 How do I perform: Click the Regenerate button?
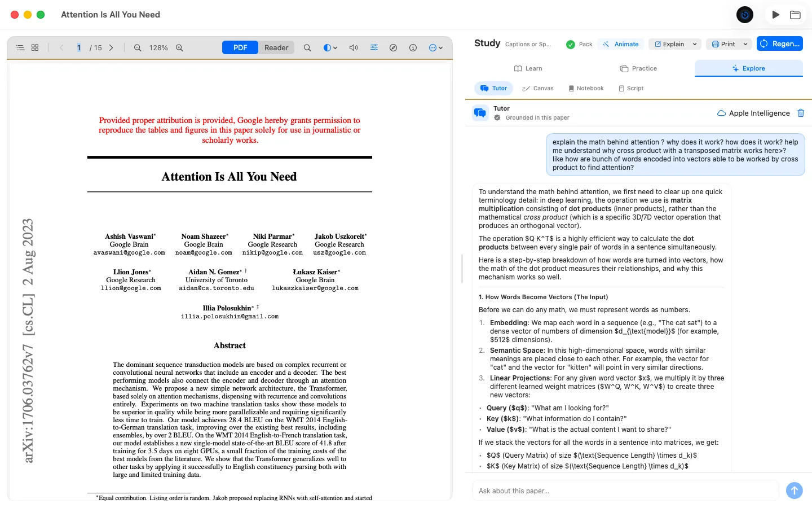[780, 44]
